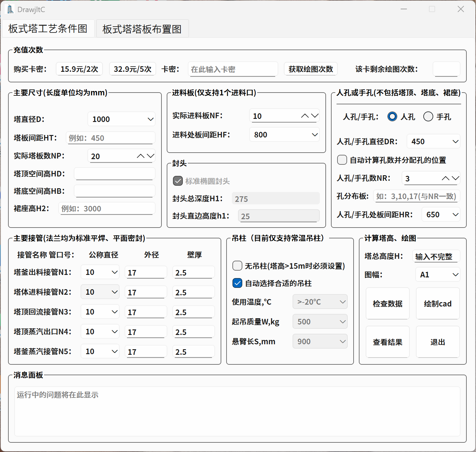Click the N3 壁厚 field

click(x=194, y=312)
